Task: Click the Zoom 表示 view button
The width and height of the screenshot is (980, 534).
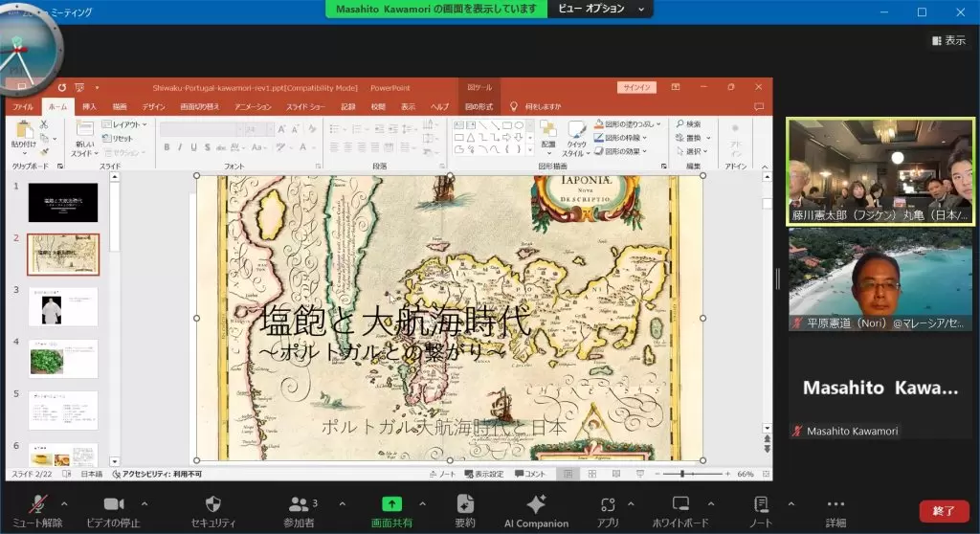Action: coord(948,40)
